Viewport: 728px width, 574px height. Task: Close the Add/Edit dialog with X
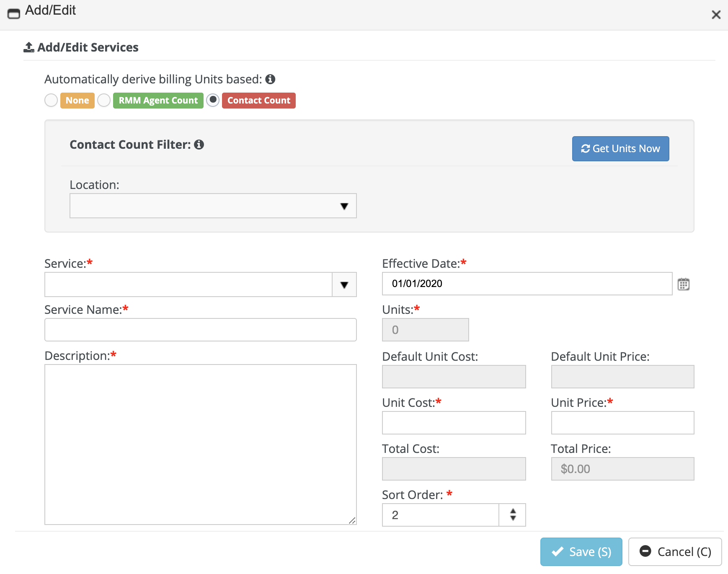point(716,15)
